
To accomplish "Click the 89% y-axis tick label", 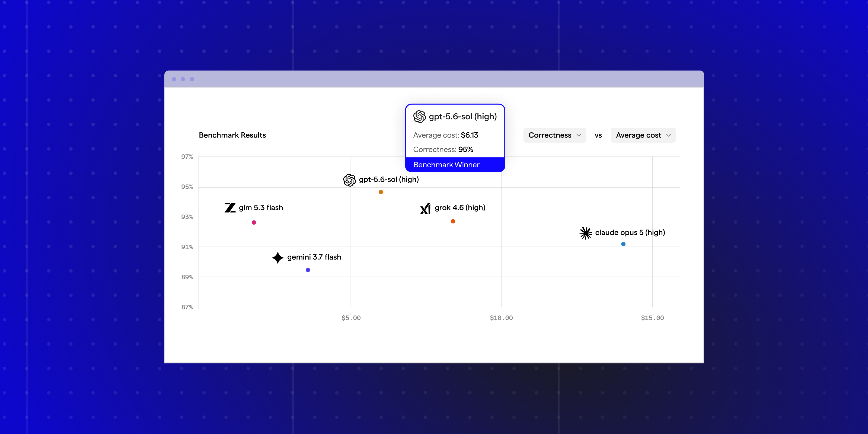I will tap(187, 277).
